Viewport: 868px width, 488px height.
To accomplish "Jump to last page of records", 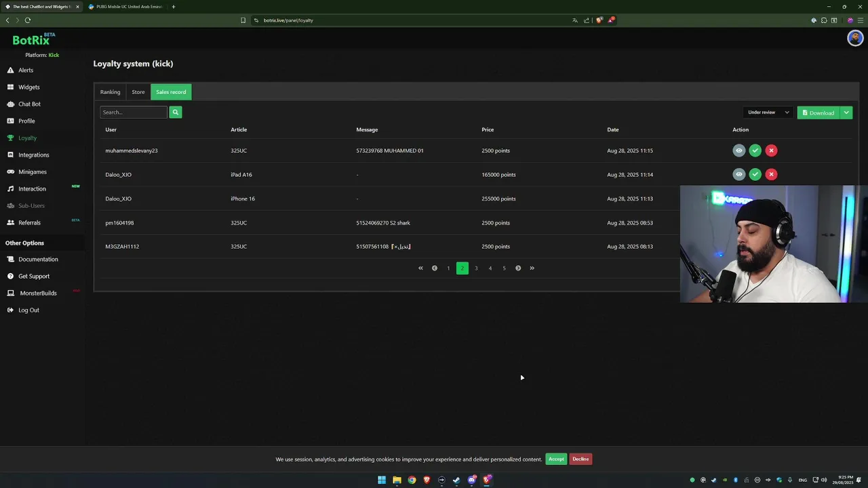I will (x=532, y=268).
